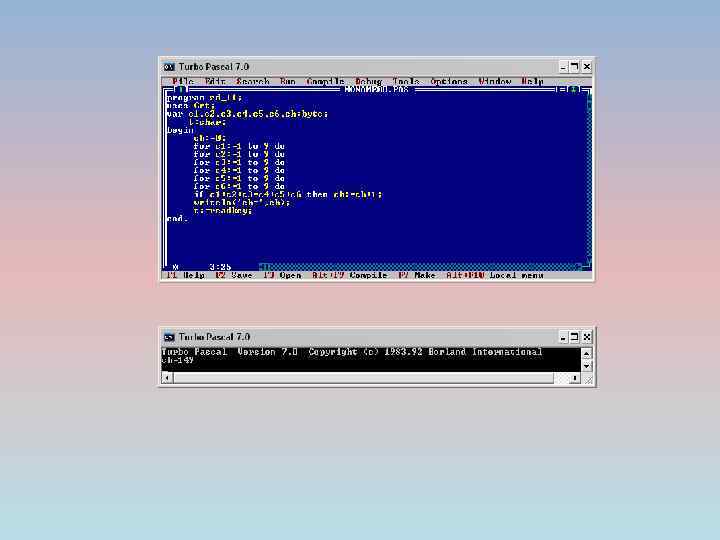
Task: Click the 'ch=149' output line
Action: pos(177,360)
